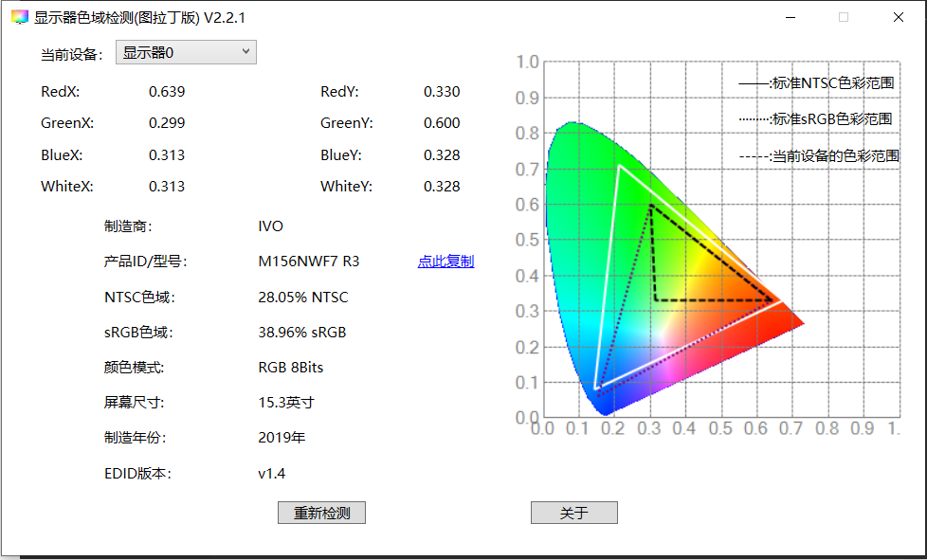Image resolution: width=927 pixels, height=560 pixels.
Task: Select the GreenY value 0.600
Action: (x=442, y=123)
